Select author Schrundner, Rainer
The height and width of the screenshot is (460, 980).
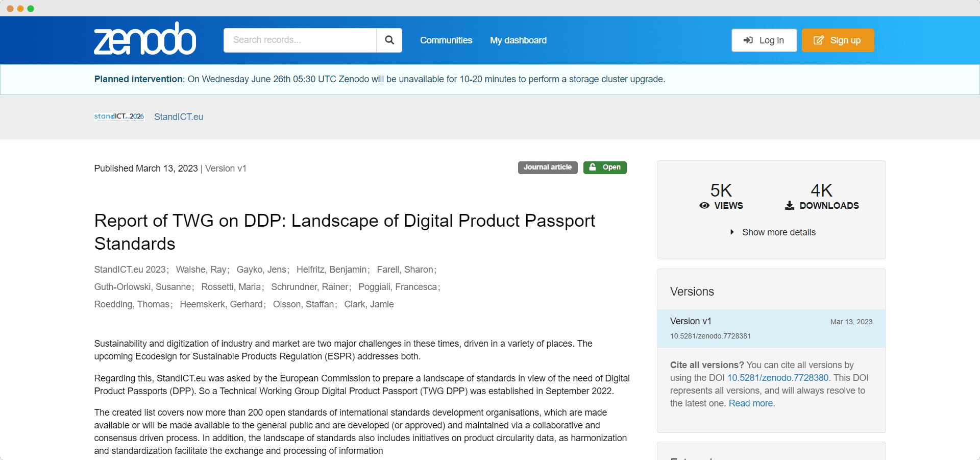click(310, 287)
